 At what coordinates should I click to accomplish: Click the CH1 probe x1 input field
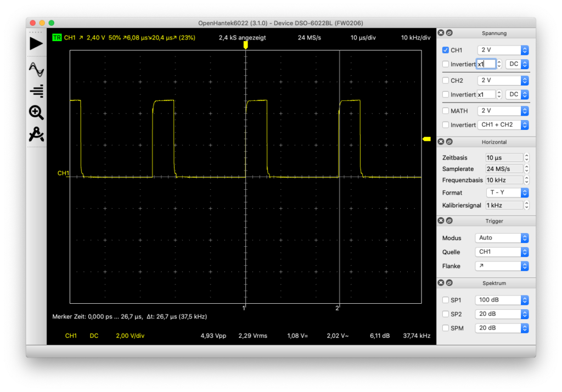(486, 64)
